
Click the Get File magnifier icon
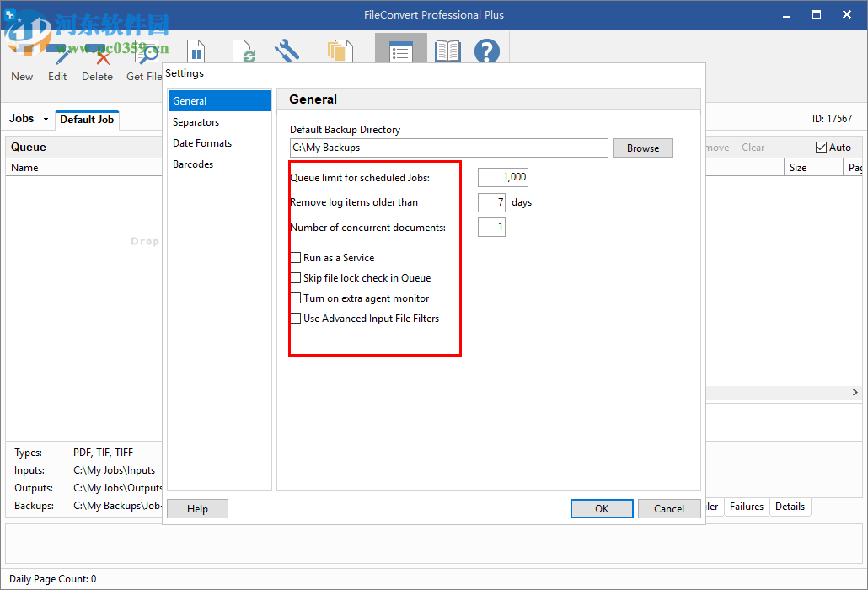[147, 51]
